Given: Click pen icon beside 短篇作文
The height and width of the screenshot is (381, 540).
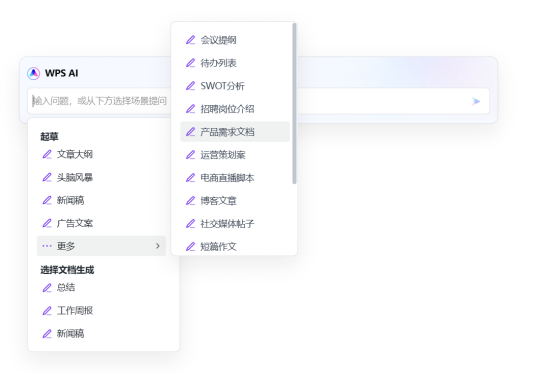Looking at the screenshot, I should point(190,246).
